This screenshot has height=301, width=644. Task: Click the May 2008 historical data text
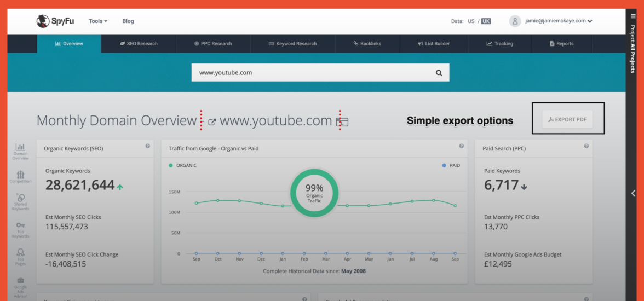pos(353,271)
